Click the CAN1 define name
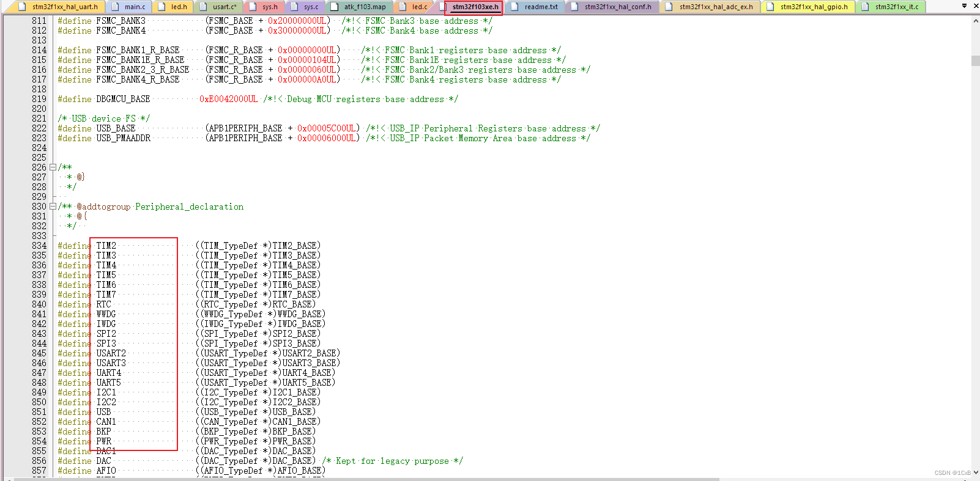This screenshot has height=481, width=980. [106, 422]
